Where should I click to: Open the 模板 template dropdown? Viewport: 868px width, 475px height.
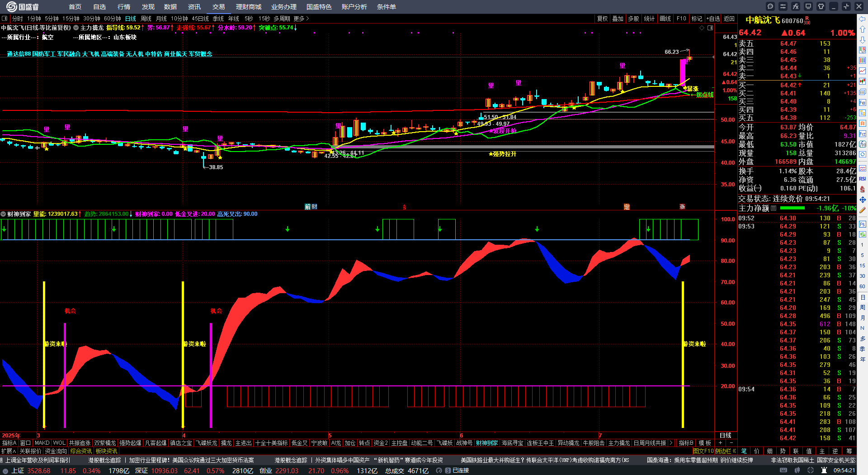(x=705, y=443)
